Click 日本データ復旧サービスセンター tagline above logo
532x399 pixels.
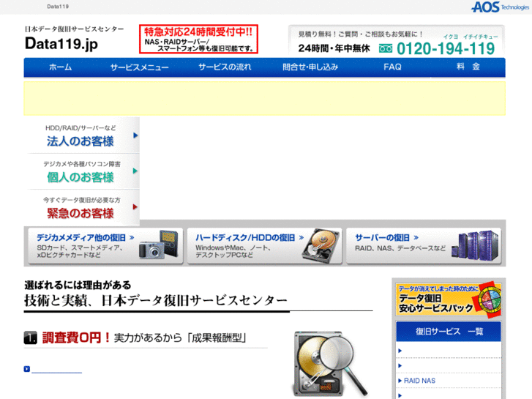(75, 29)
